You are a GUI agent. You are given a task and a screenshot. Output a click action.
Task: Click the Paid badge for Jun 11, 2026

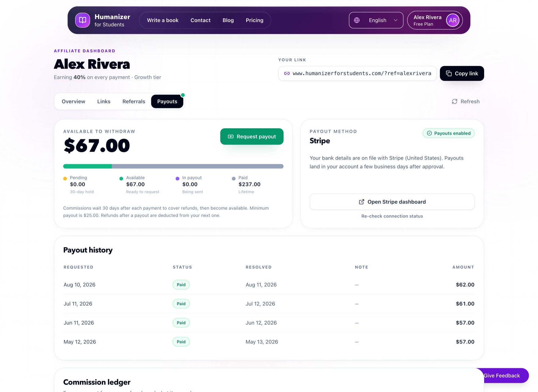tap(181, 323)
